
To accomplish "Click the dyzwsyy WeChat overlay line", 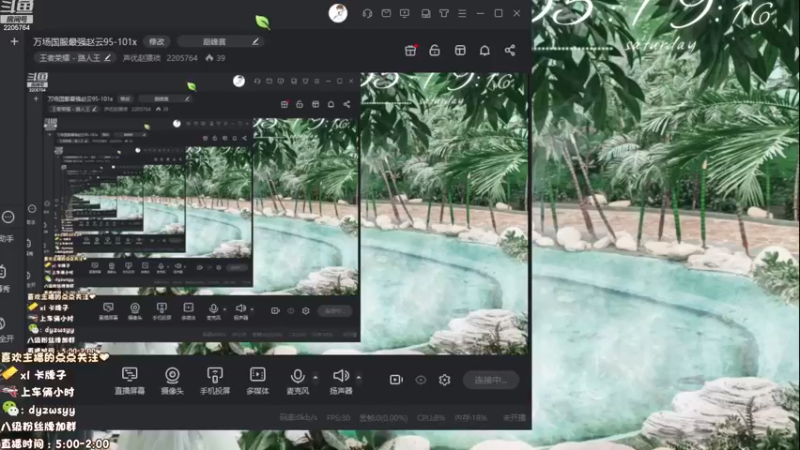I will 38,409.
